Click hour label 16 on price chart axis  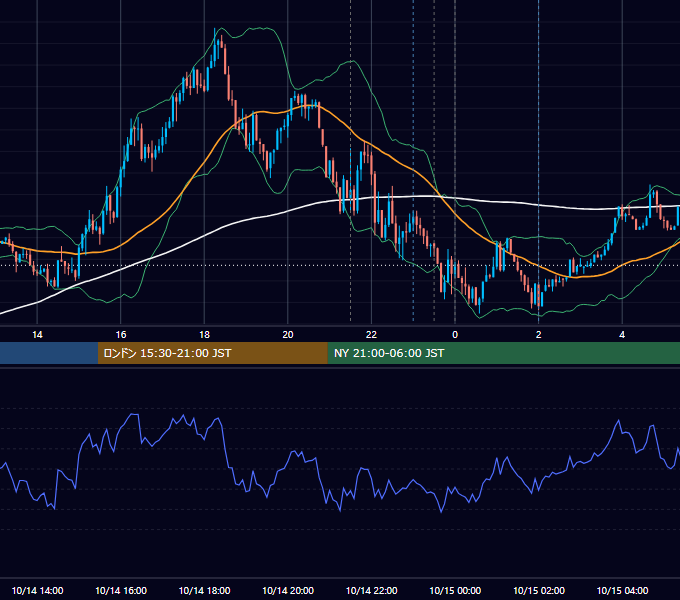pyautogui.click(x=121, y=335)
